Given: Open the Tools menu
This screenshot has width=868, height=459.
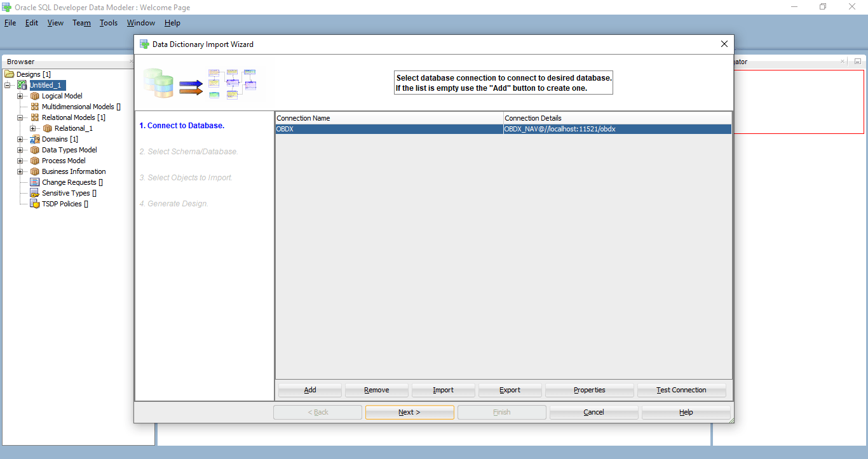Looking at the screenshot, I should (x=109, y=23).
